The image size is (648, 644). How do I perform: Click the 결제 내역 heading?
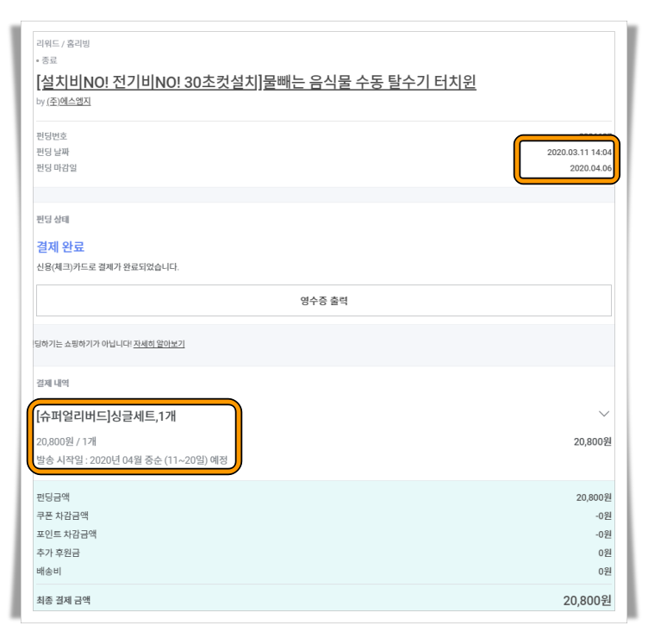(x=53, y=383)
